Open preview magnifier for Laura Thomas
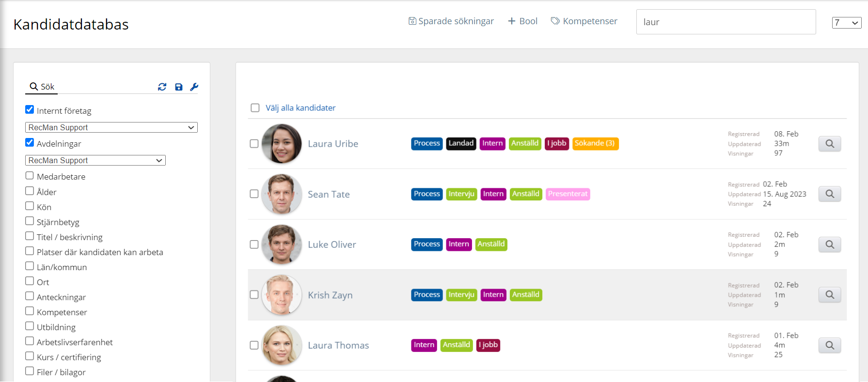 coord(829,345)
